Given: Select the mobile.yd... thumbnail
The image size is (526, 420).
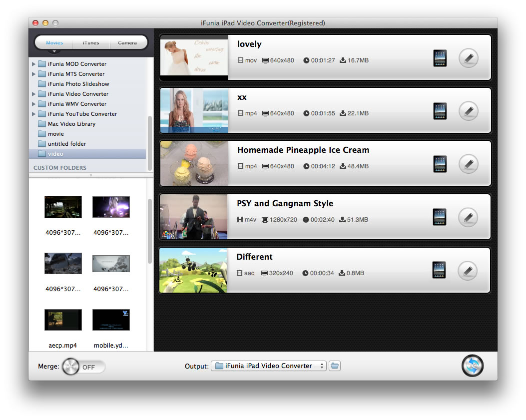Looking at the screenshot, I should click(111, 320).
